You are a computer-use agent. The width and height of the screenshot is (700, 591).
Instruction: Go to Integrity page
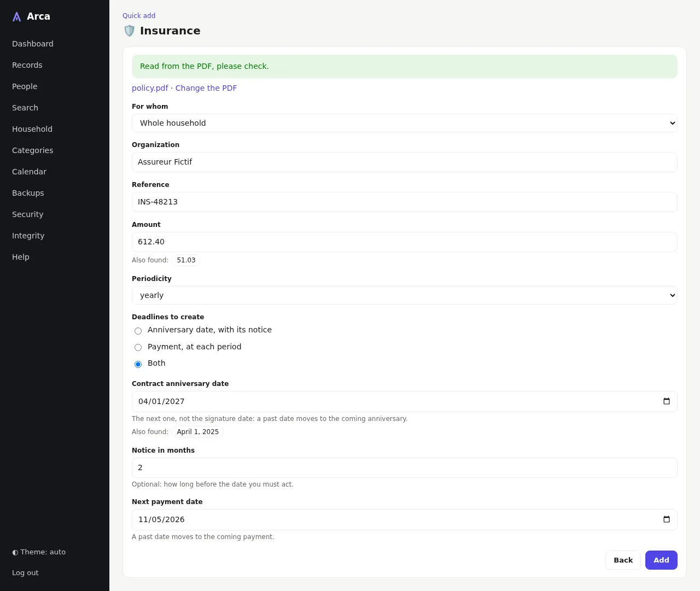pyautogui.click(x=28, y=236)
